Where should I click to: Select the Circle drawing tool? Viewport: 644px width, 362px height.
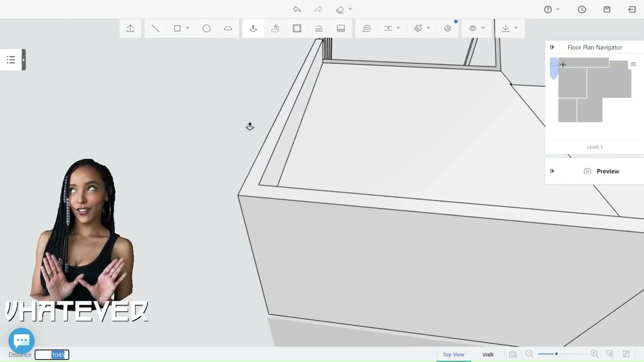(207, 29)
